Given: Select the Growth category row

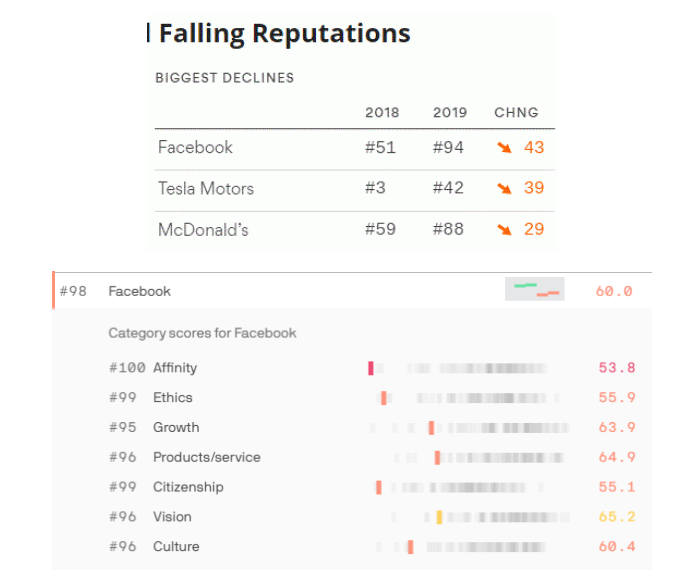Looking at the screenshot, I should coord(176,427).
